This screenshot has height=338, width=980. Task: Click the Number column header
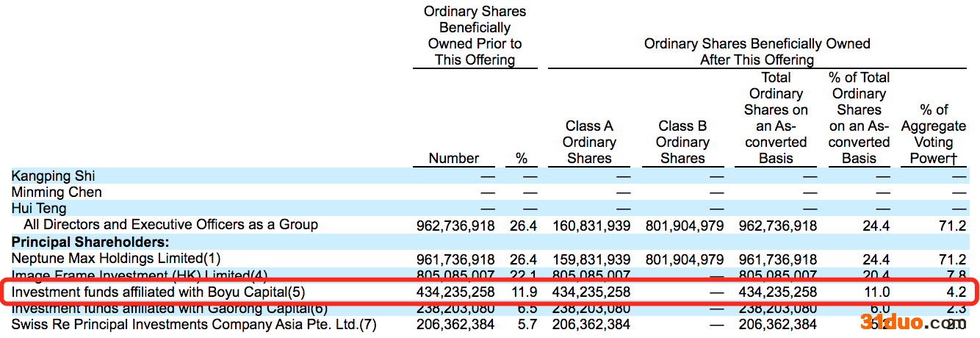(454, 159)
